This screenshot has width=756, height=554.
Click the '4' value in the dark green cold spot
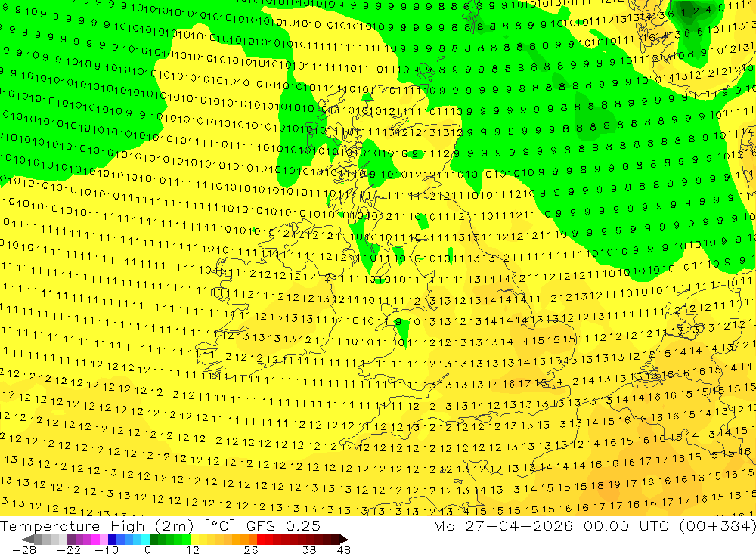tap(709, 10)
